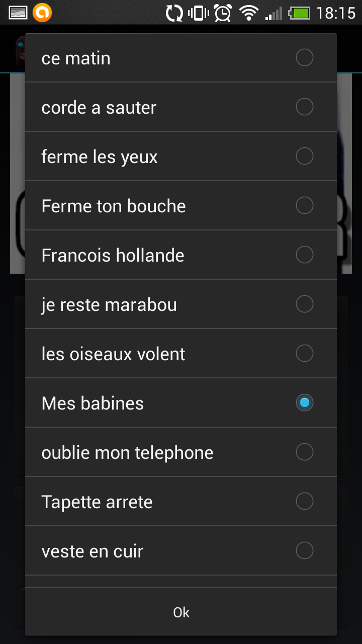Select the "ce matin" radio button
The image size is (362, 644).
pos(304,58)
